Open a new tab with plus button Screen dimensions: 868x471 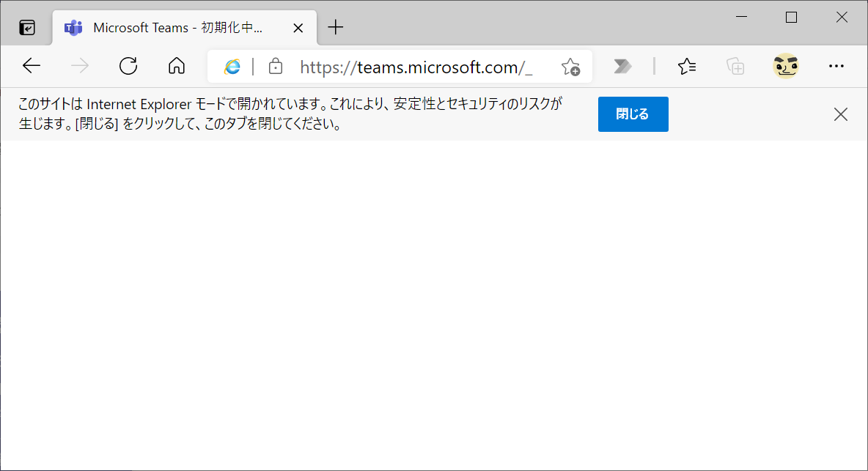pos(336,27)
